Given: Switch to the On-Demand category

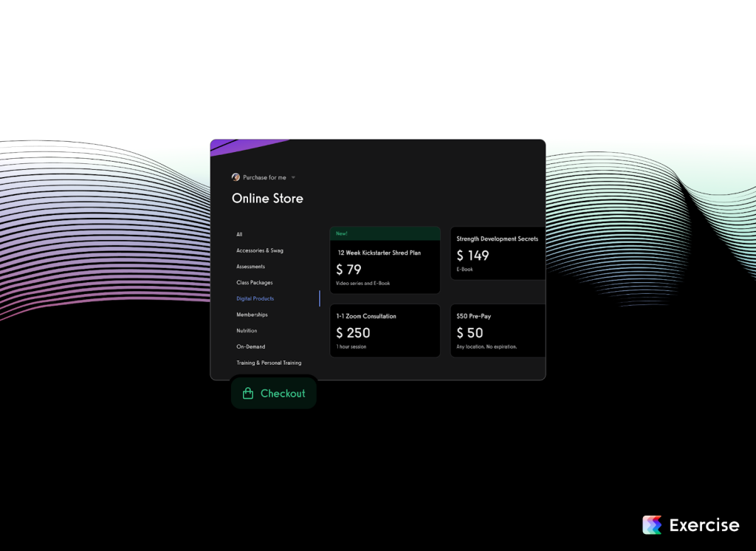Looking at the screenshot, I should pos(250,347).
